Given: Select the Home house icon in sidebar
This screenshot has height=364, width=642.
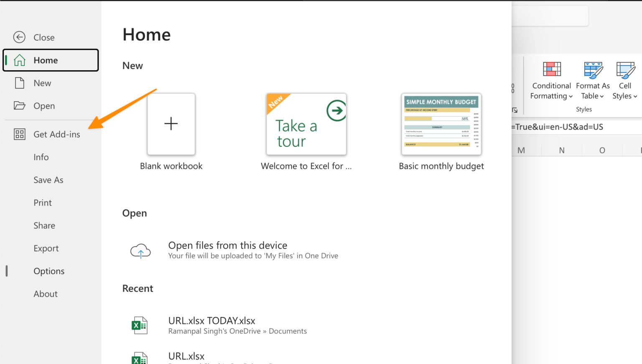Looking at the screenshot, I should coord(20,60).
